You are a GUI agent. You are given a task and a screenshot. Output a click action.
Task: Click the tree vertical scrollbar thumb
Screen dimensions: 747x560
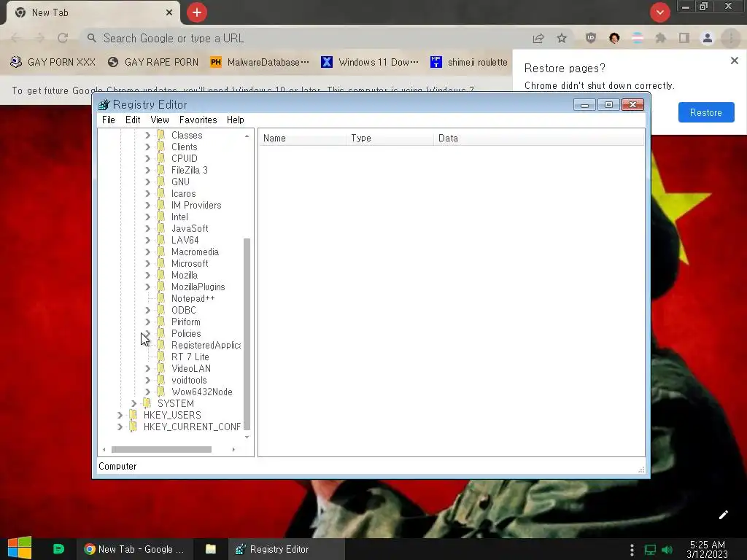247,334
